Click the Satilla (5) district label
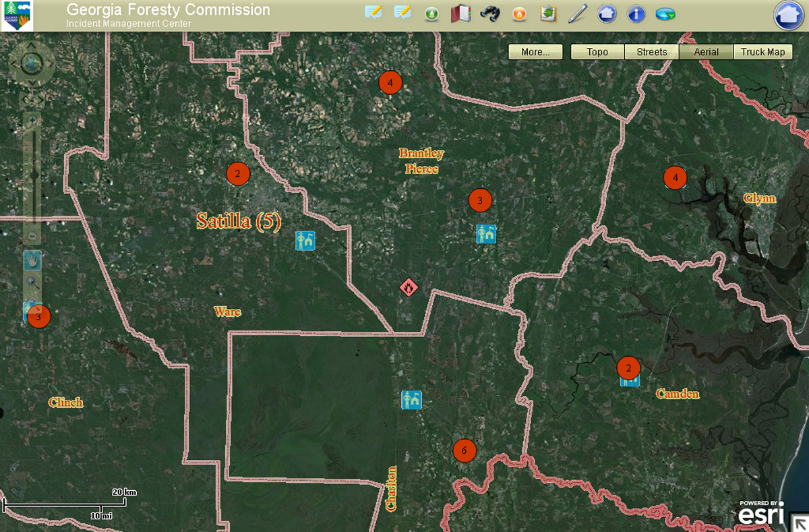Screen dimensions: 809x532 pyautogui.click(x=238, y=221)
